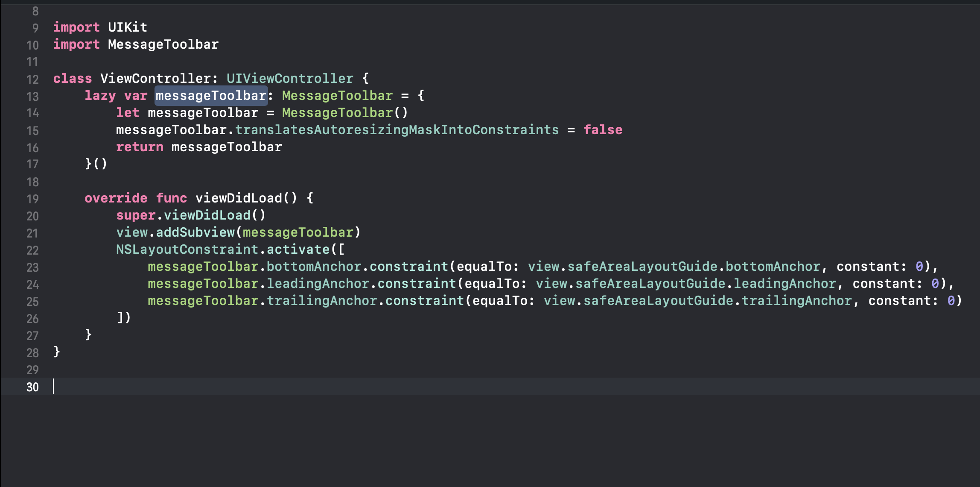Image resolution: width=980 pixels, height=487 pixels.
Task: Click the MessageToolbar() initializer on line 14
Action: point(337,113)
